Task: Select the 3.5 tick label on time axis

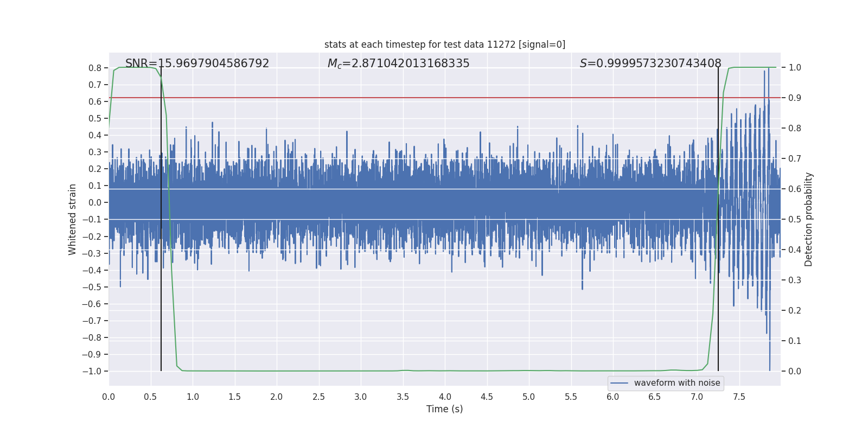Action: click(x=403, y=397)
